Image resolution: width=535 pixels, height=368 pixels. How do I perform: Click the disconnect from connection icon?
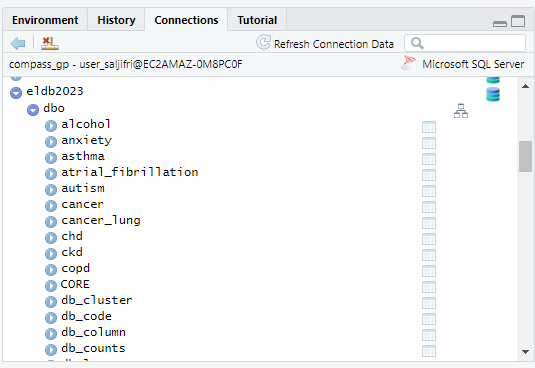[50, 43]
